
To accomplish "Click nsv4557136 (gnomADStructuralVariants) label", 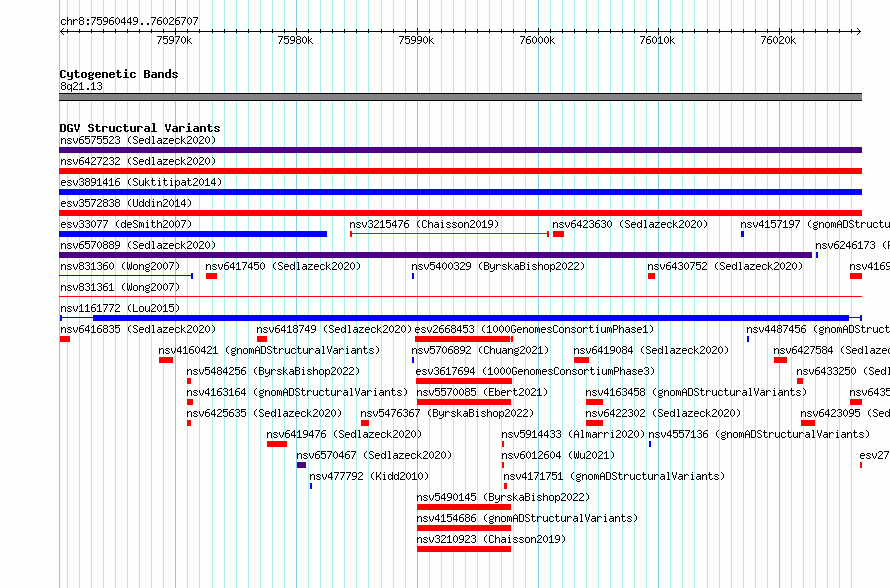I will [x=759, y=434].
